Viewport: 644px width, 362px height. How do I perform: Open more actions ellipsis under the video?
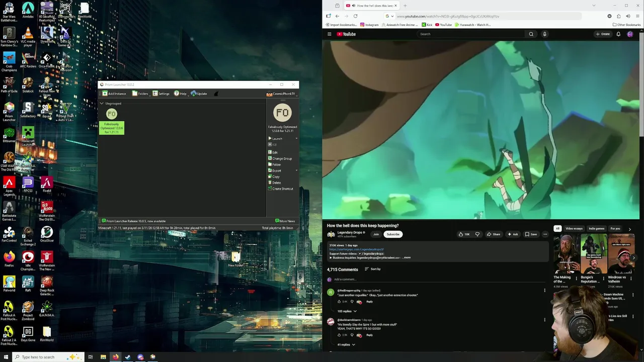point(545,234)
